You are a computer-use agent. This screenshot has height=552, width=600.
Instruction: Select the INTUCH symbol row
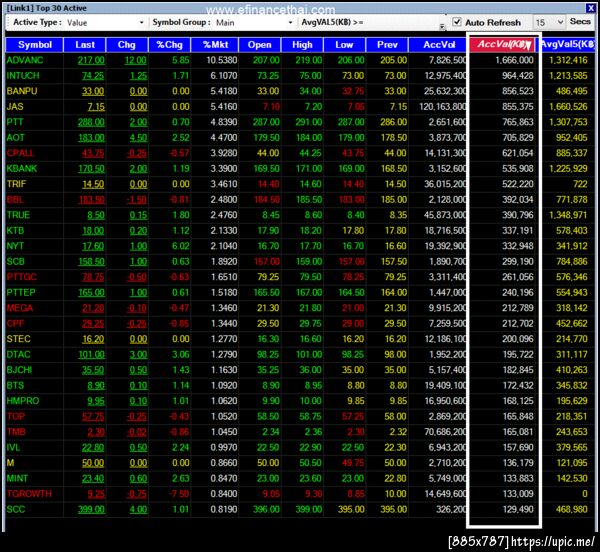pos(300,76)
